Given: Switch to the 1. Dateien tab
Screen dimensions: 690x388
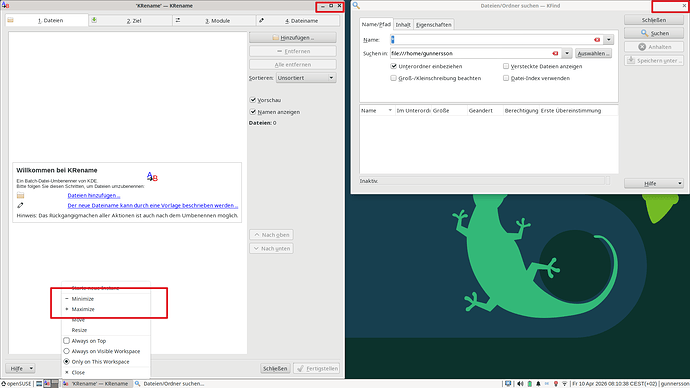Looking at the screenshot, I should tap(47, 20).
